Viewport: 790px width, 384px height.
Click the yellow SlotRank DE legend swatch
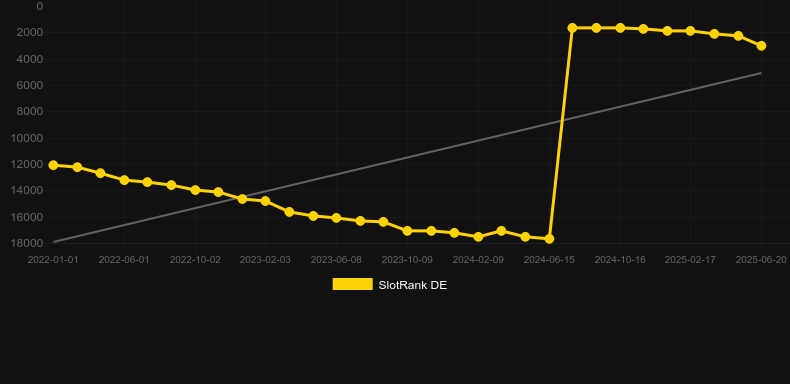pyautogui.click(x=353, y=284)
